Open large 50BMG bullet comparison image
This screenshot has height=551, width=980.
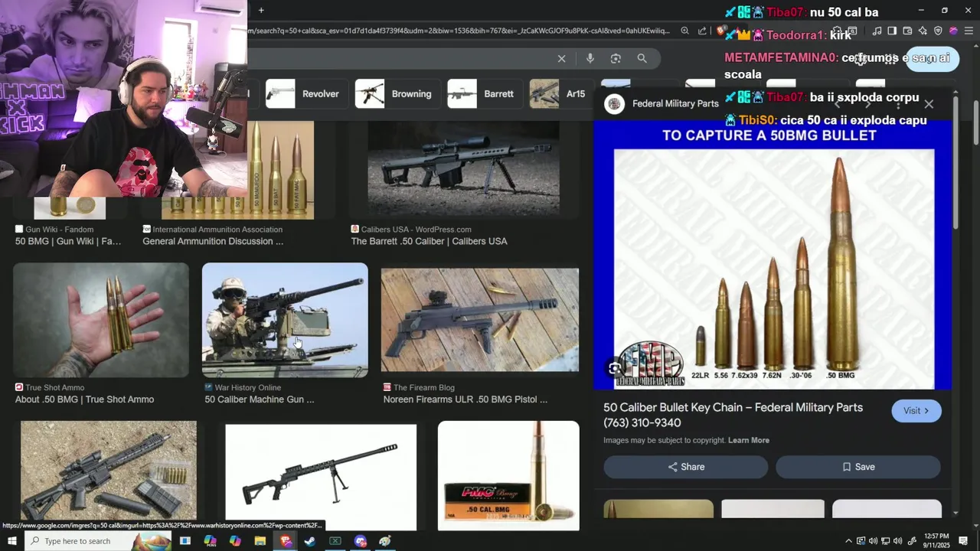[x=773, y=254]
